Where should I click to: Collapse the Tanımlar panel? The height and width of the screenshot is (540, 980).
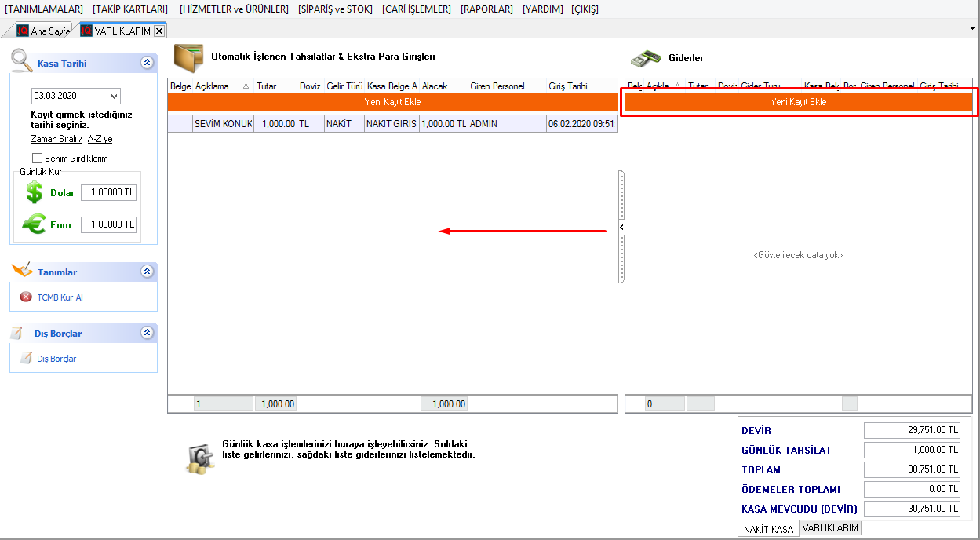point(147,272)
